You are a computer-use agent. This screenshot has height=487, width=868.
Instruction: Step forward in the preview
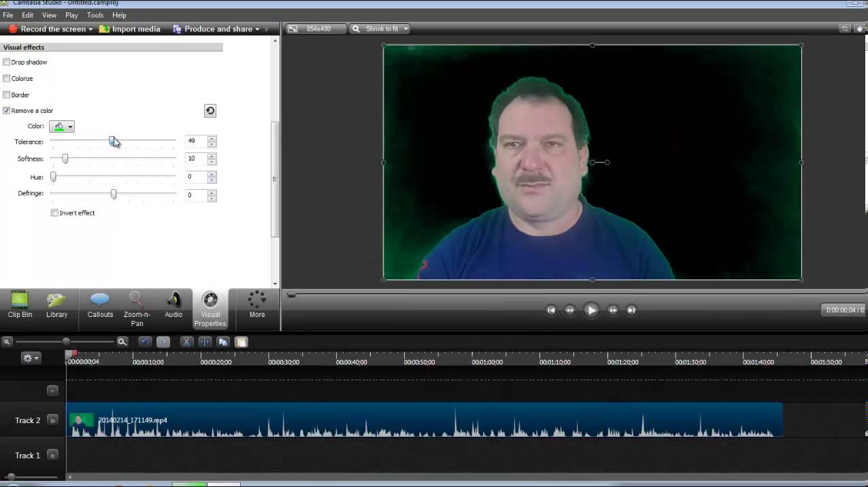pyautogui.click(x=613, y=310)
